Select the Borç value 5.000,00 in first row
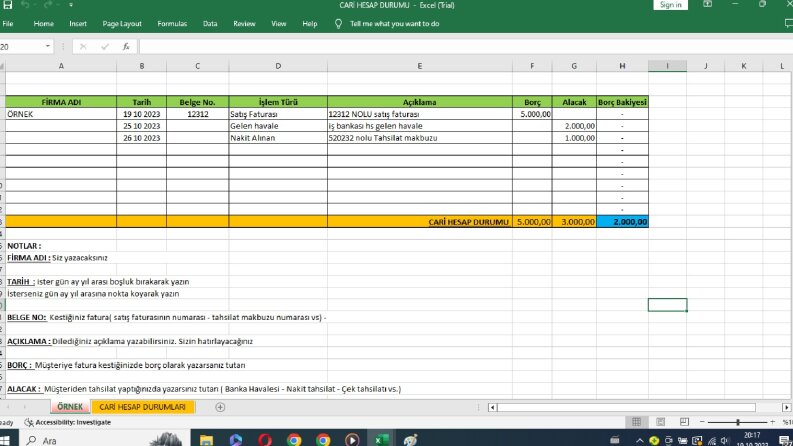This screenshot has height=446, width=793. coord(532,114)
